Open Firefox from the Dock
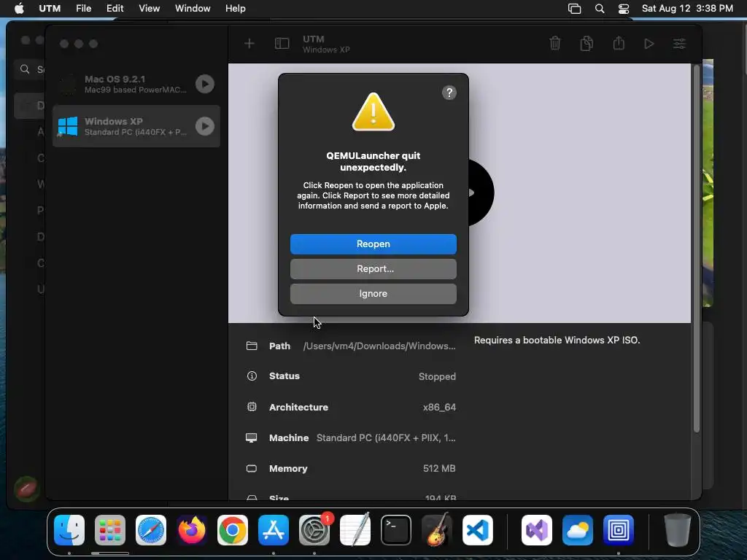 coord(192,530)
